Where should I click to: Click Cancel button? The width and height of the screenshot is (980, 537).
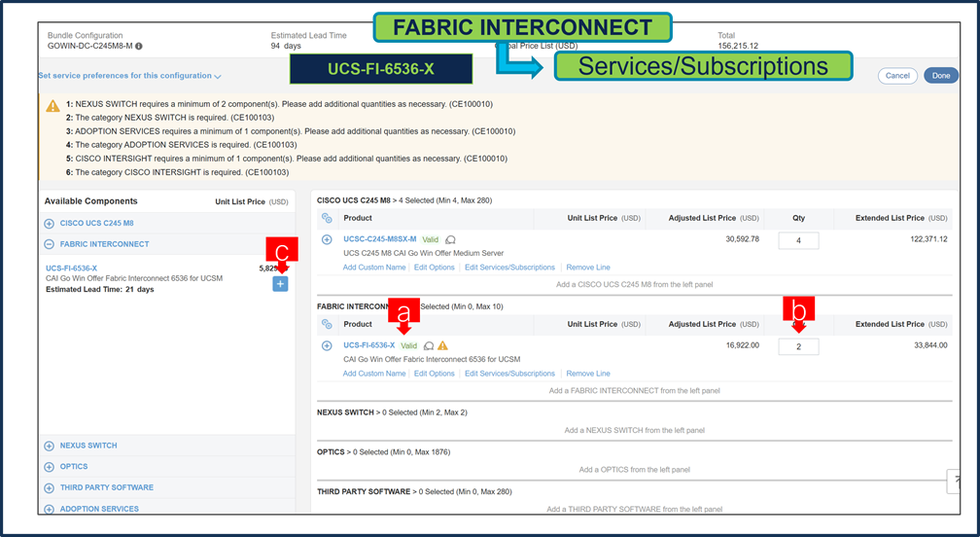(x=897, y=76)
